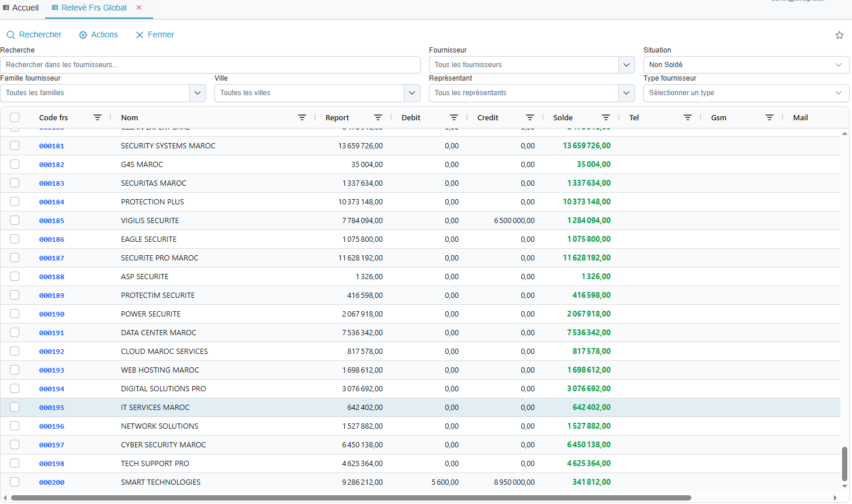
Task: Open the Actions menu
Action: click(x=98, y=34)
